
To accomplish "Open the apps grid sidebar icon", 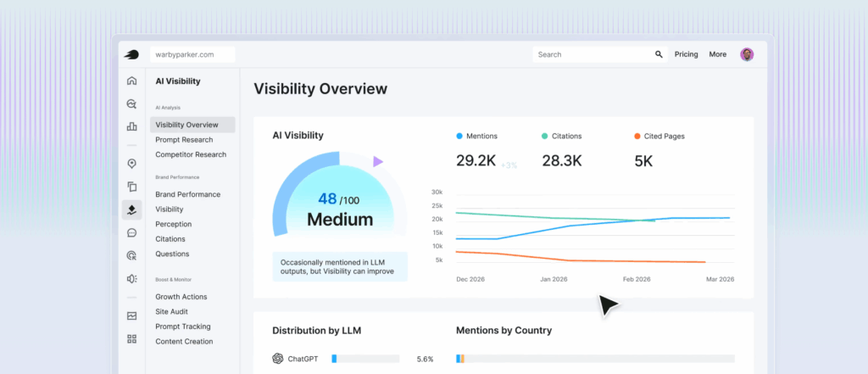I will (131, 338).
